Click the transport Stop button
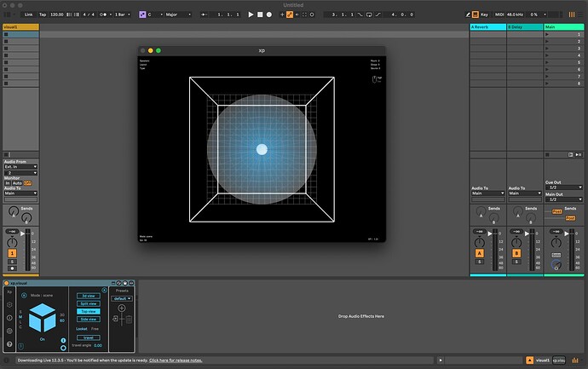This screenshot has height=369, width=588. [260, 14]
